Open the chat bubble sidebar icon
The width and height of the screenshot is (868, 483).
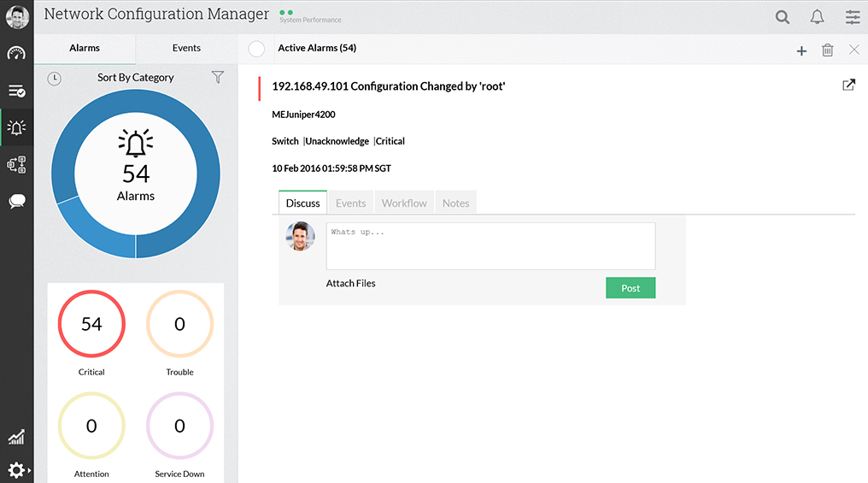click(16, 202)
